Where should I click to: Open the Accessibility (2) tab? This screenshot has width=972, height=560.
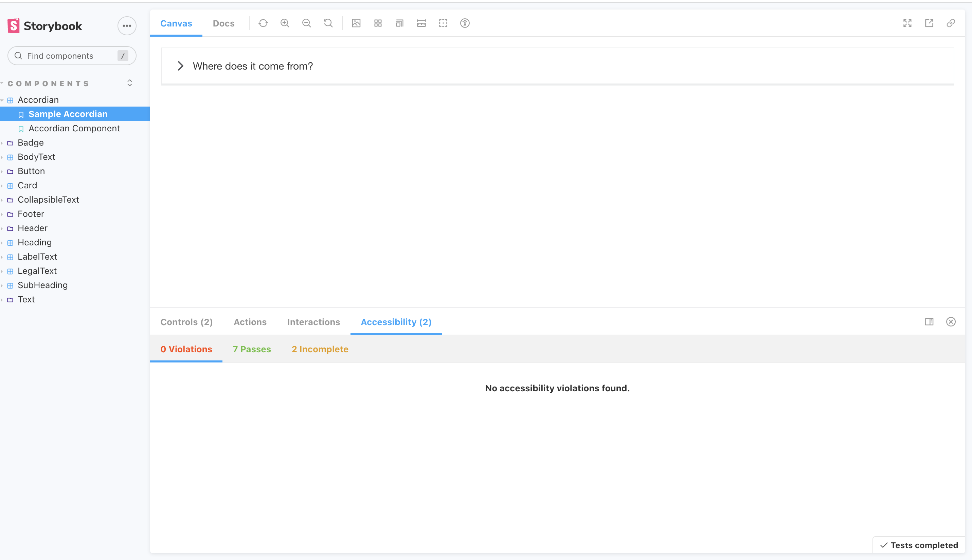tap(396, 322)
